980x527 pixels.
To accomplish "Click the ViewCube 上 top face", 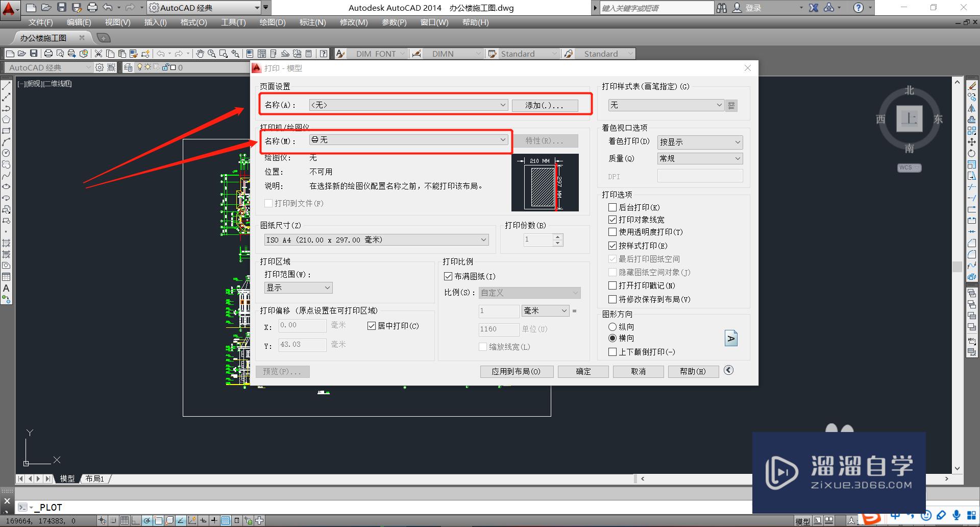I will (909, 119).
